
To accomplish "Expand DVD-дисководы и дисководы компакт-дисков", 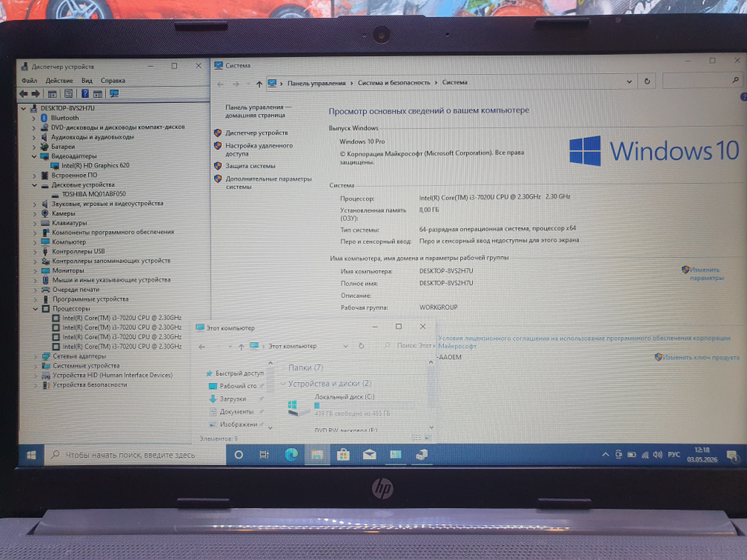I will [x=34, y=128].
